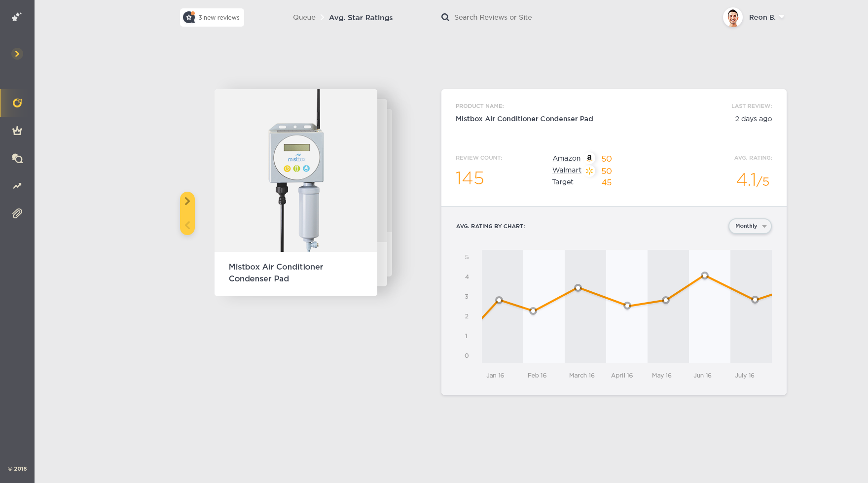Click the Feb 16 chart data point
Viewport: 868px width, 483px height.
533,311
